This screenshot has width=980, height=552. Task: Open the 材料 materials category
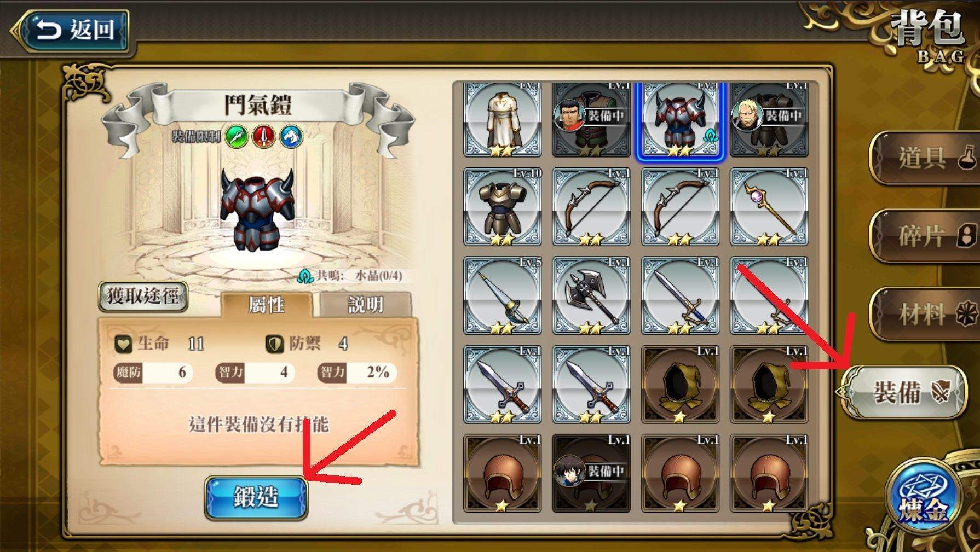(924, 314)
